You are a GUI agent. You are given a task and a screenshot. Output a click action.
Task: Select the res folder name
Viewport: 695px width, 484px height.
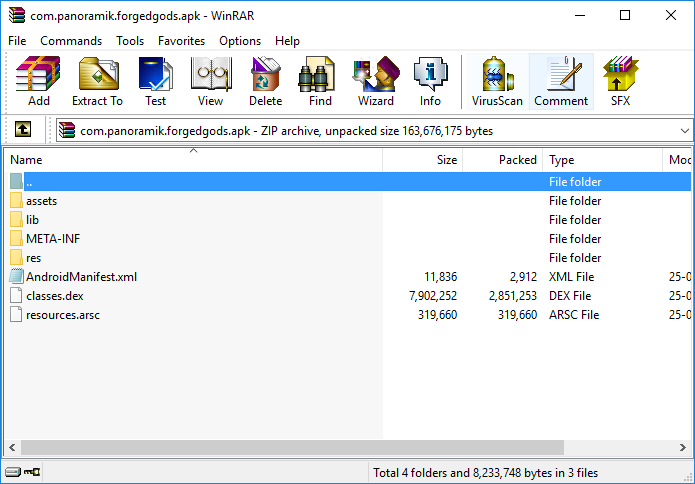point(34,258)
